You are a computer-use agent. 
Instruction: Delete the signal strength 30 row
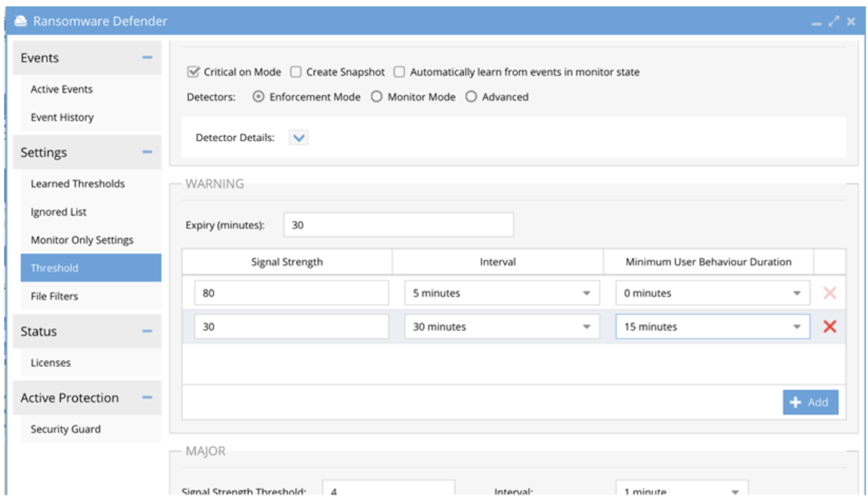coord(829,327)
